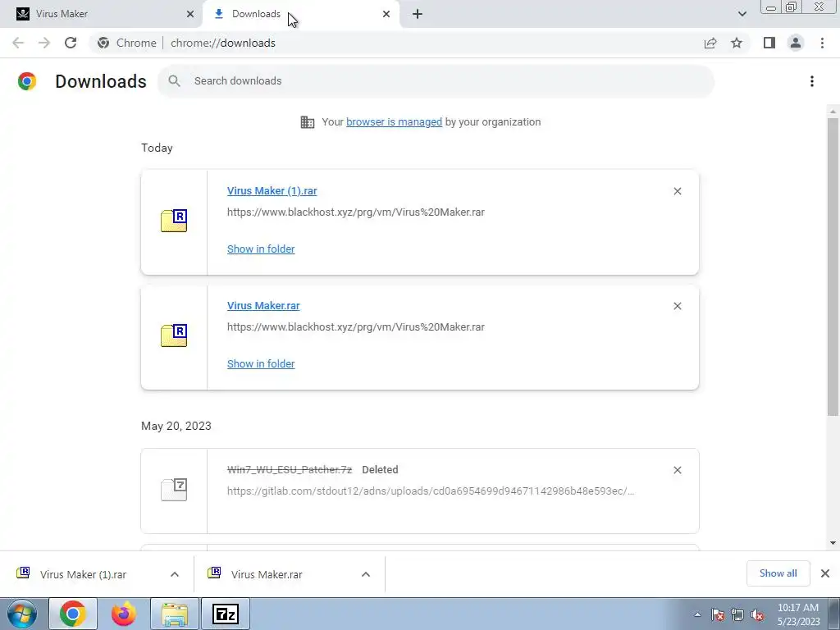Screen dimensions: 840x630
Task: Open Virus Maker.rar file link
Action: [x=263, y=306]
